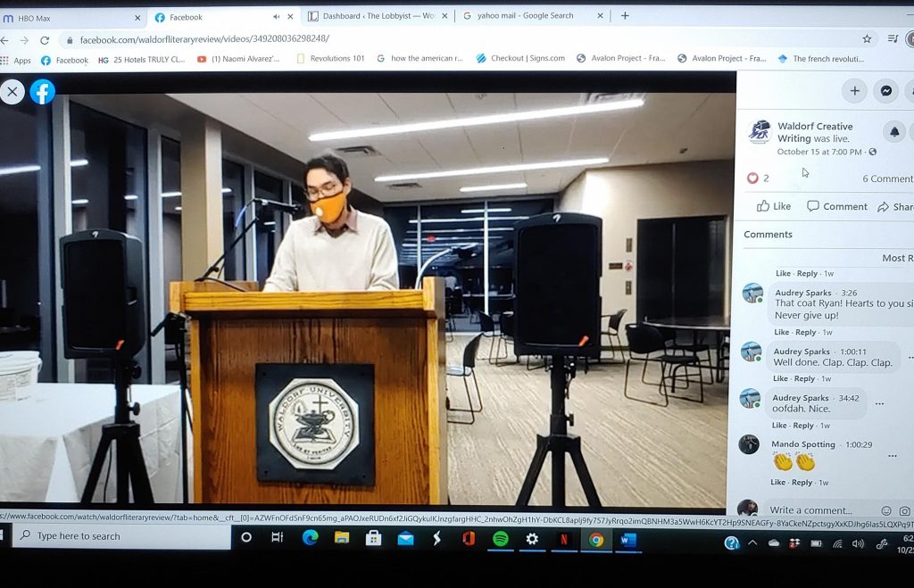Mute the Facebook tab audio icon
Image resolution: width=914 pixels, height=588 pixels.
[276, 16]
